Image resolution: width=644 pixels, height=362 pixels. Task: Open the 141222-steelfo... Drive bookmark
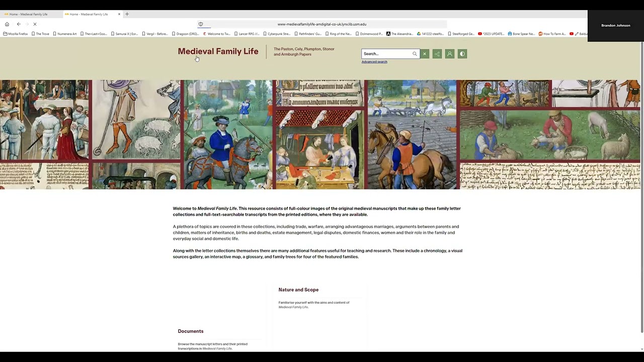coord(431,34)
